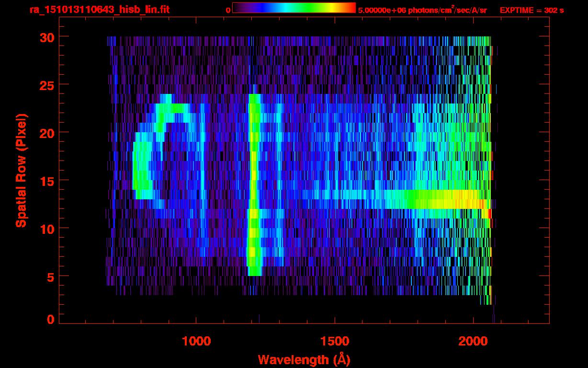Click the 1500 wavelength tick label
Image resolution: width=588 pixels, height=368 pixels.
334,341
